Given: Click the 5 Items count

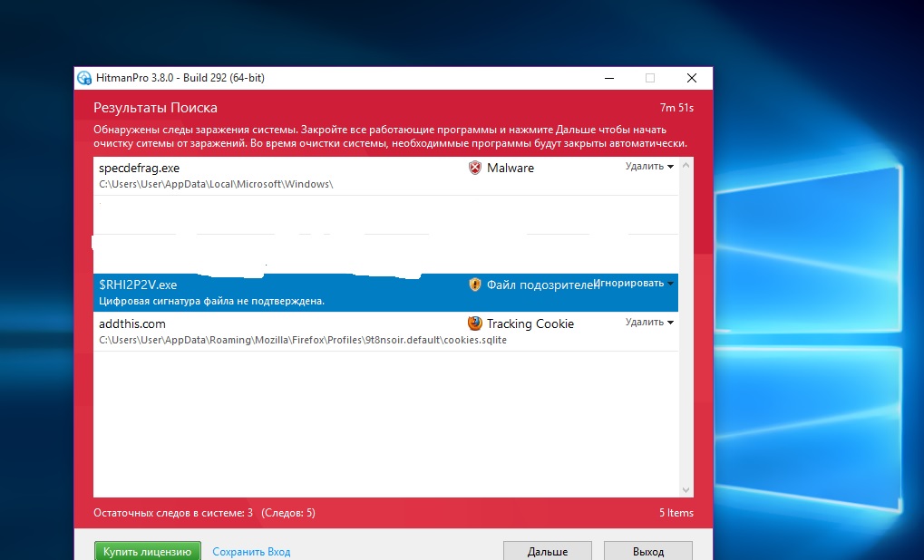Looking at the screenshot, I should [676, 513].
